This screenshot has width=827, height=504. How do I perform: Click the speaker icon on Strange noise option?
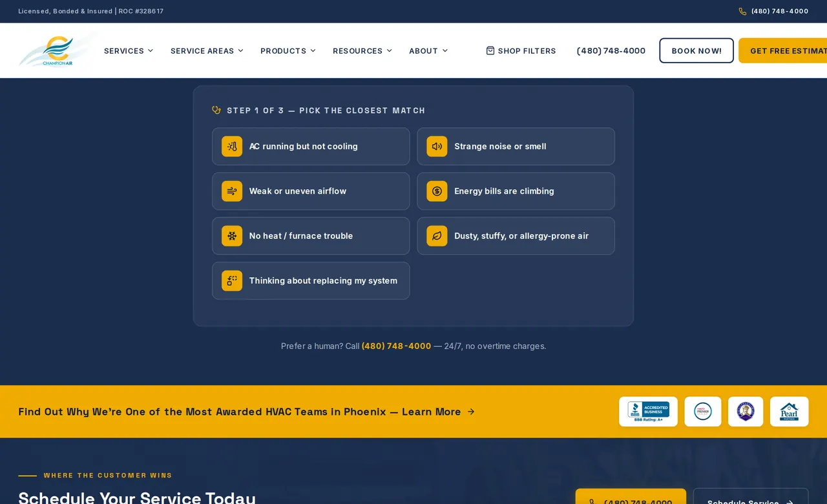point(437,146)
